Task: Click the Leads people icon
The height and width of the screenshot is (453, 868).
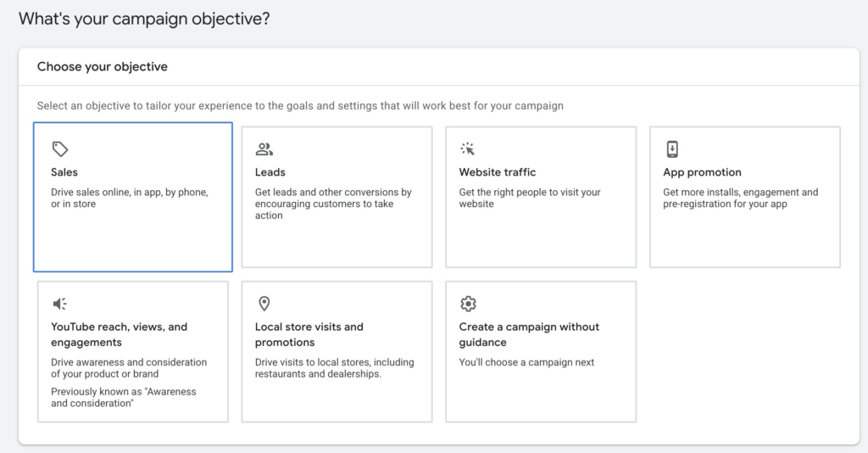Action: coord(264,149)
